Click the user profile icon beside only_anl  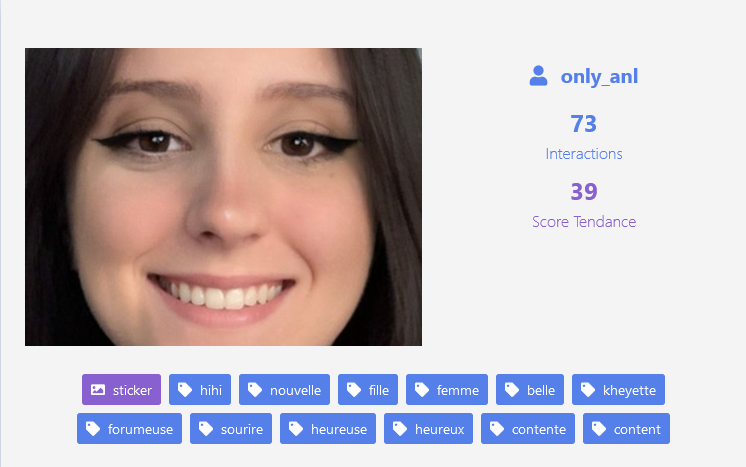coord(538,76)
